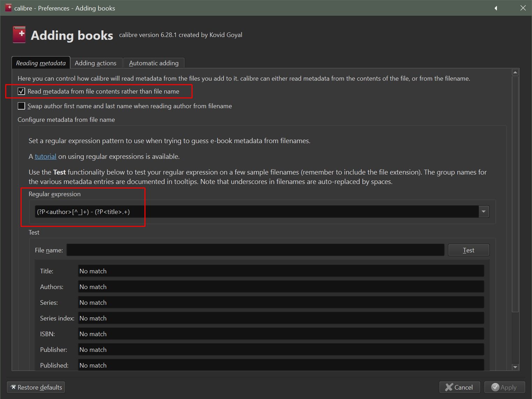
Task: Click the Series index result field
Action: [x=281, y=318]
